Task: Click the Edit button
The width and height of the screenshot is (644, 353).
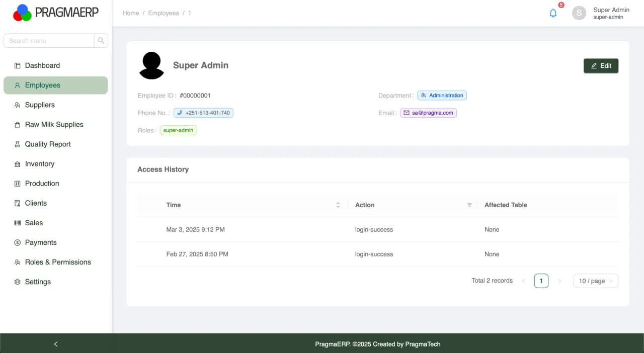Action: pyautogui.click(x=601, y=66)
